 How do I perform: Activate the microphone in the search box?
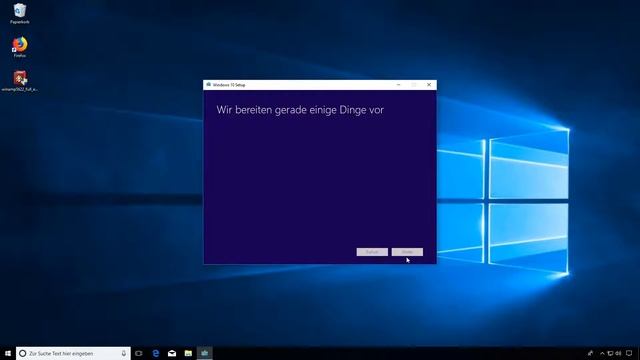point(124,353)
